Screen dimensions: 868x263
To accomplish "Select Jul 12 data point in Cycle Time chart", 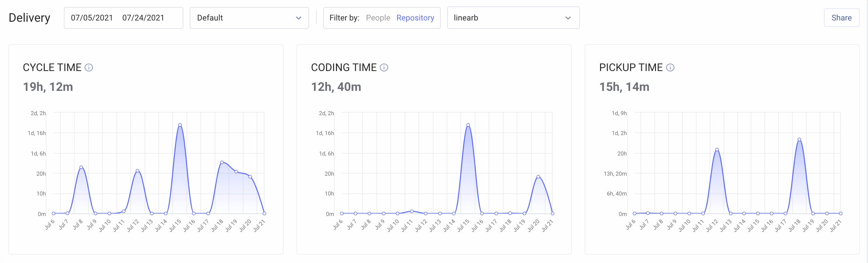I will point(137,171).
